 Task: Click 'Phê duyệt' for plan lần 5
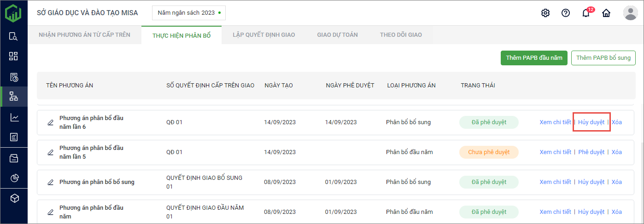click(591, 152)
